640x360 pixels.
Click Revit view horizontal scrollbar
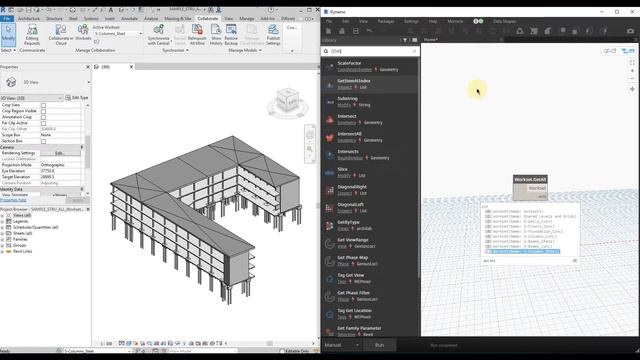click(x=269, y=344)
